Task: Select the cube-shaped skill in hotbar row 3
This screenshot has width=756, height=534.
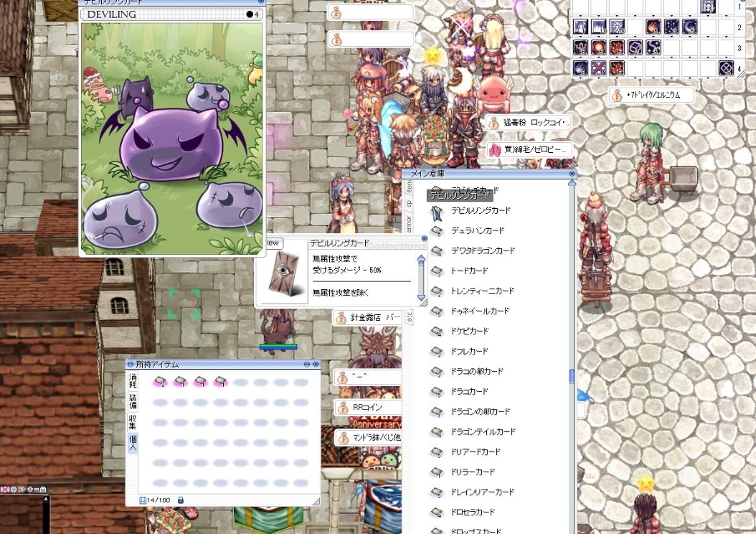Action: pos(635,47)
